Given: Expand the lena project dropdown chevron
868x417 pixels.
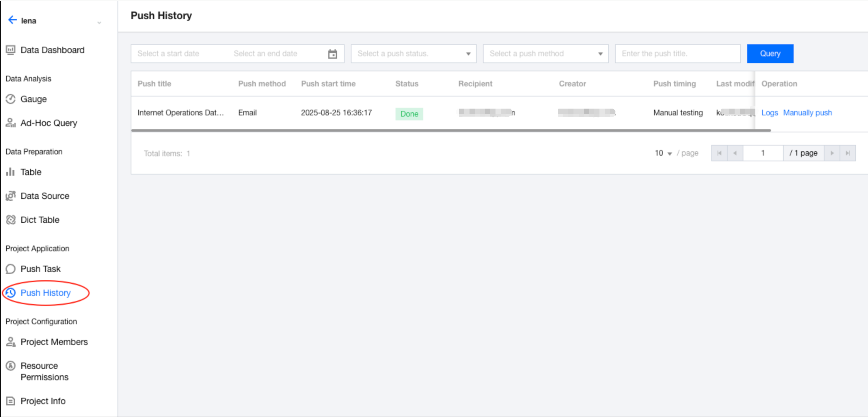Looking at the screenshot, I should pos(99,23).
